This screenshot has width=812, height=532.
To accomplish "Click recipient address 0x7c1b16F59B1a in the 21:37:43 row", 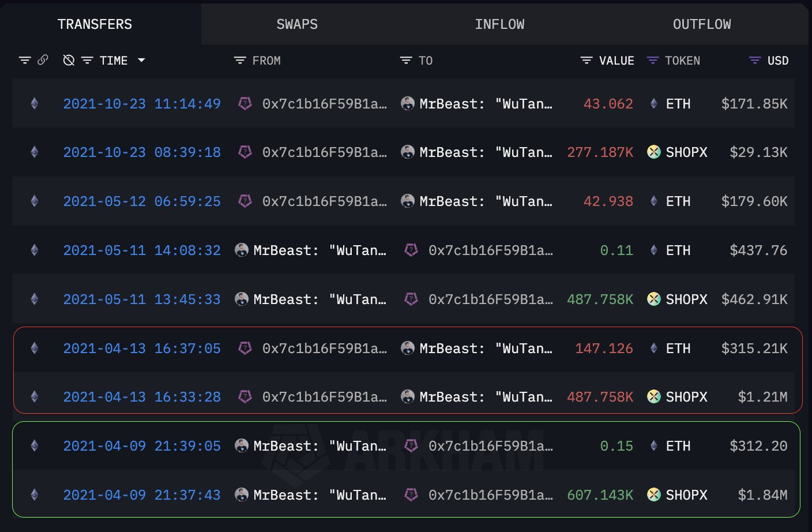I will point(491,495).
